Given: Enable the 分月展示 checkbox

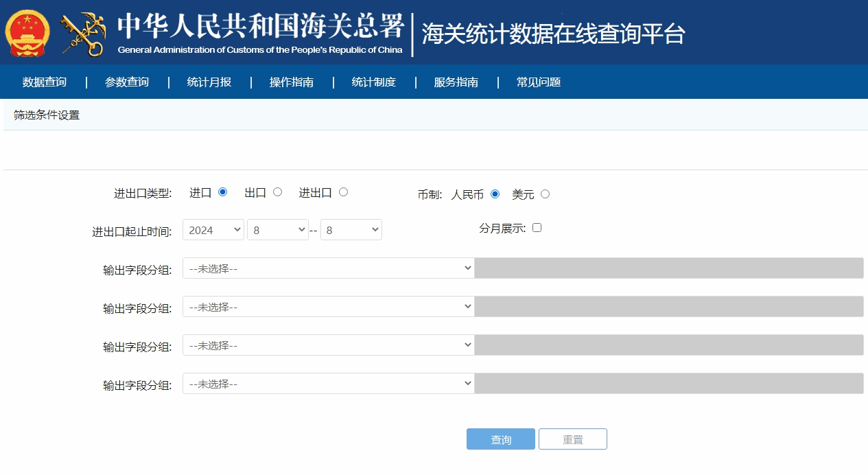Looking at the screenshot, I should point(537,227).
